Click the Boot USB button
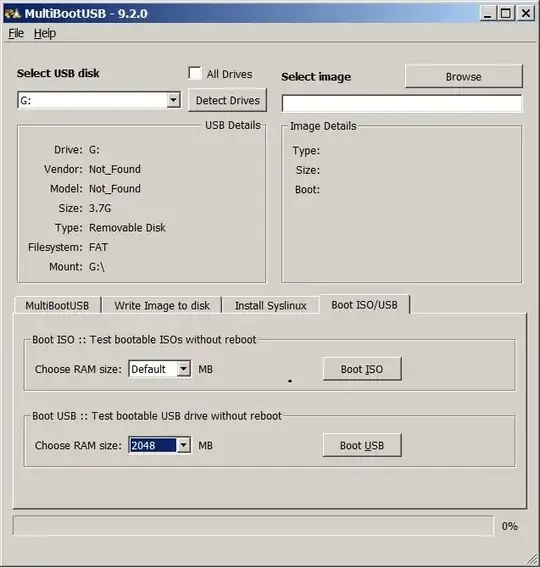The height and width of the screenshot is (568, 540). 362,445
